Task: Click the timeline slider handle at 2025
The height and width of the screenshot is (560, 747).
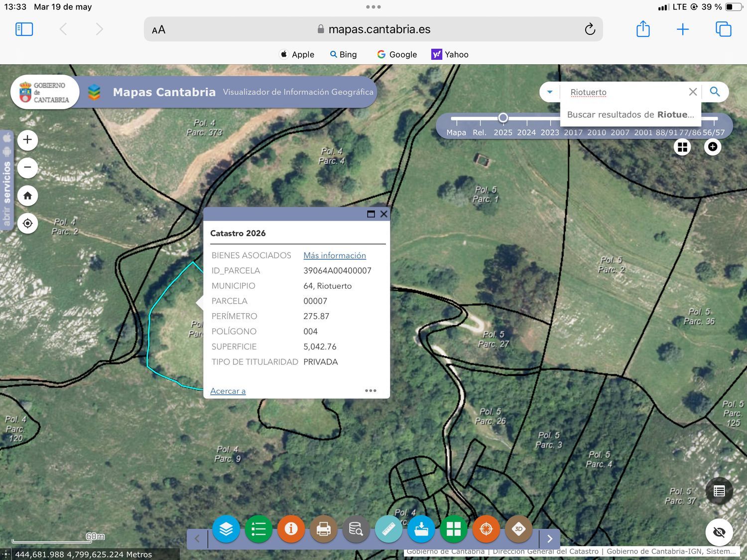Action: [503, 118]
